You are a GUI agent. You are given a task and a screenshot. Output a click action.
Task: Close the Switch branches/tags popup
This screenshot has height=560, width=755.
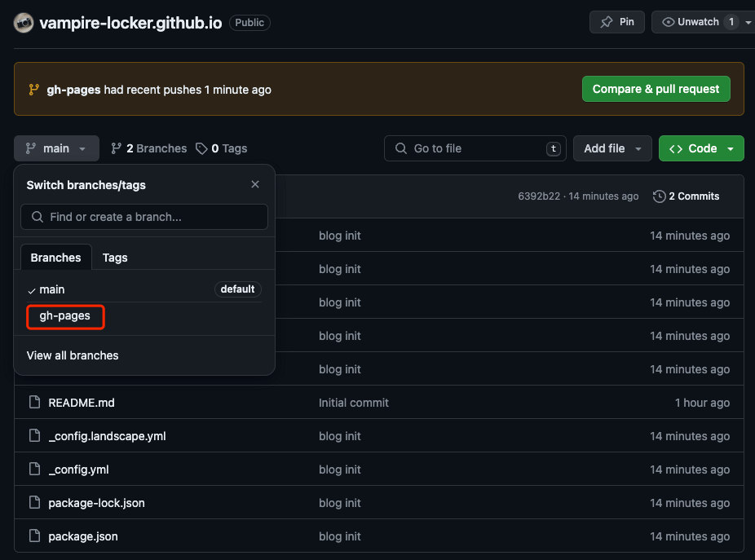255,184
